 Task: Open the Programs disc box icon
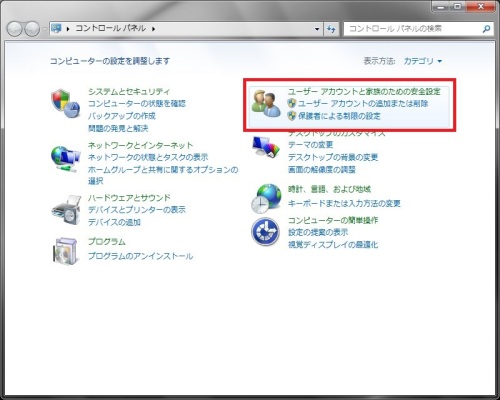(66, 251)
